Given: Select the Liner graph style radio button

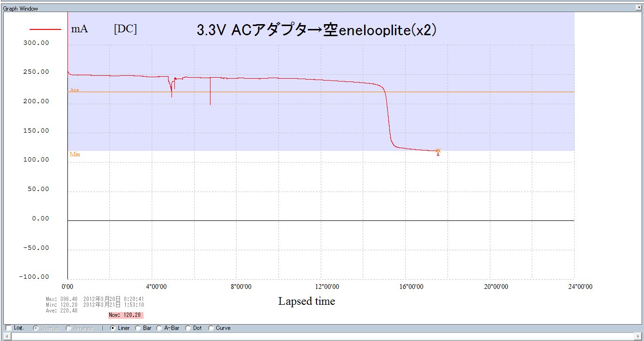Looking at the screenshot, I should [x=113, y=328].
